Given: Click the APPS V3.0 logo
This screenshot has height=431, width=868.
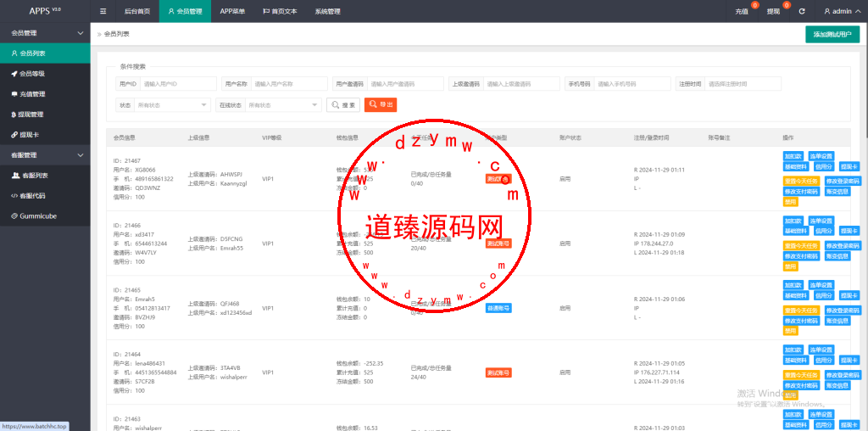Looking at the screenshot, I should (x=45, y=11).
